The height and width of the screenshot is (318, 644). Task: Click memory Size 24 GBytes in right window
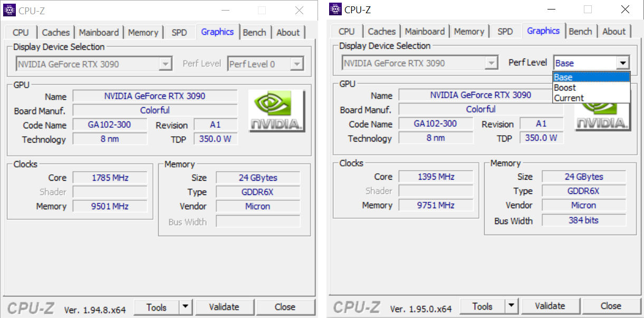pos(583,176)
